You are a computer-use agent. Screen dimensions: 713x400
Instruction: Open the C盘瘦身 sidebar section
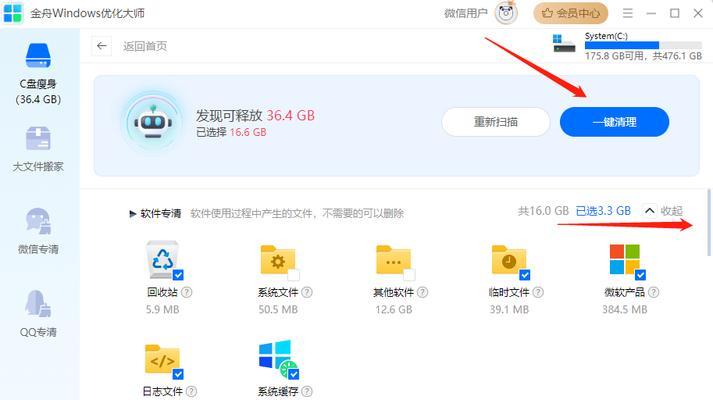click(38, 74)
